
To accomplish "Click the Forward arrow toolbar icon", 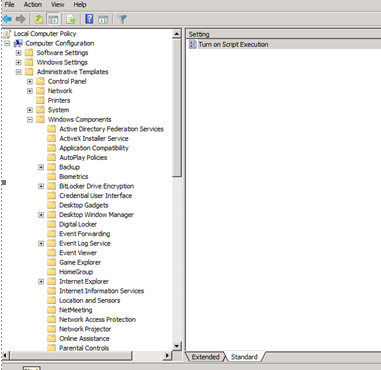I will coord(20,19).
